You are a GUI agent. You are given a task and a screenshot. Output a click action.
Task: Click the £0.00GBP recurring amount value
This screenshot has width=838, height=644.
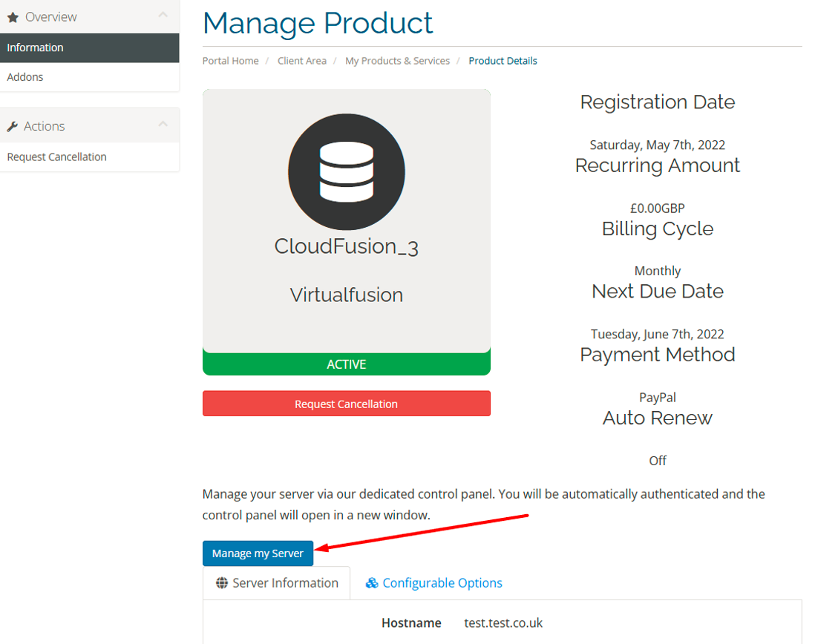click(658, 208)
